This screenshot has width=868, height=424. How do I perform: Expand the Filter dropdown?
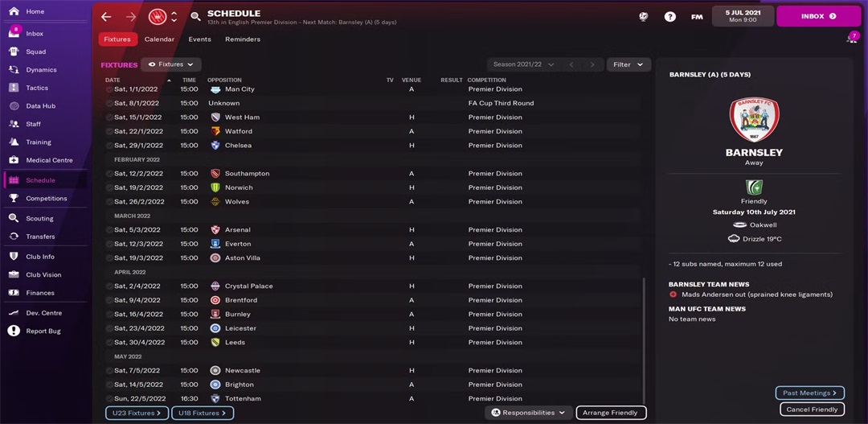pyautogui.click(x=628, y=64)
